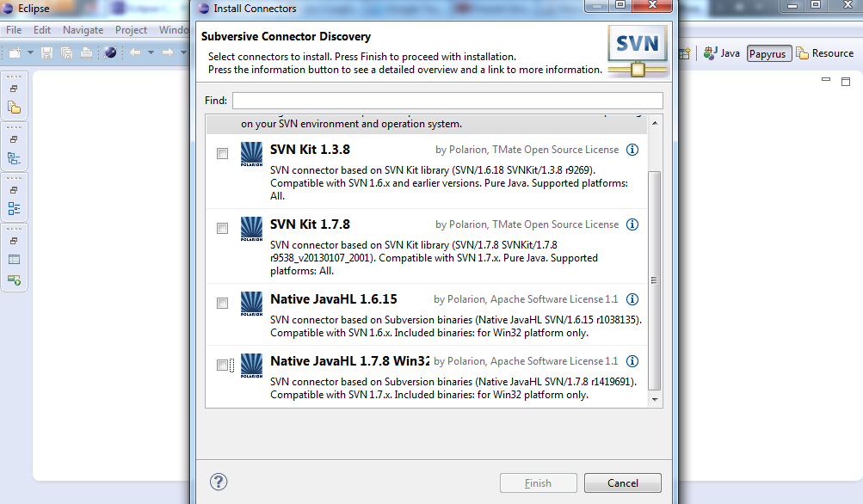Restore the stack above the hierarchy tree icon
863x504 pixels.
(15, 139)
